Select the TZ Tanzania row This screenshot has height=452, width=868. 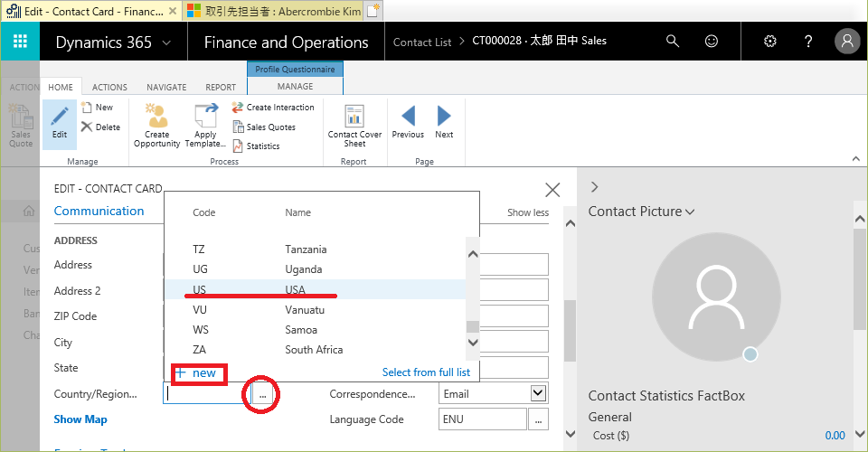click(x=315, y=249)
